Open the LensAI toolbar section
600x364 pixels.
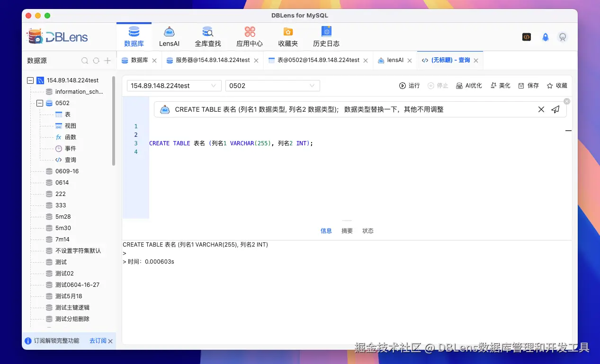tap(169, 36)
